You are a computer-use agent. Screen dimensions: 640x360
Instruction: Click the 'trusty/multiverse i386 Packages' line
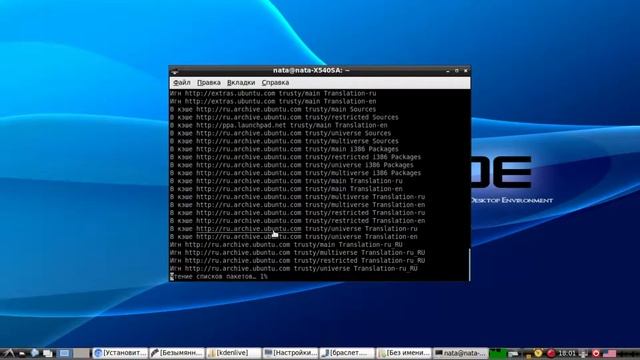click(295, 173)
